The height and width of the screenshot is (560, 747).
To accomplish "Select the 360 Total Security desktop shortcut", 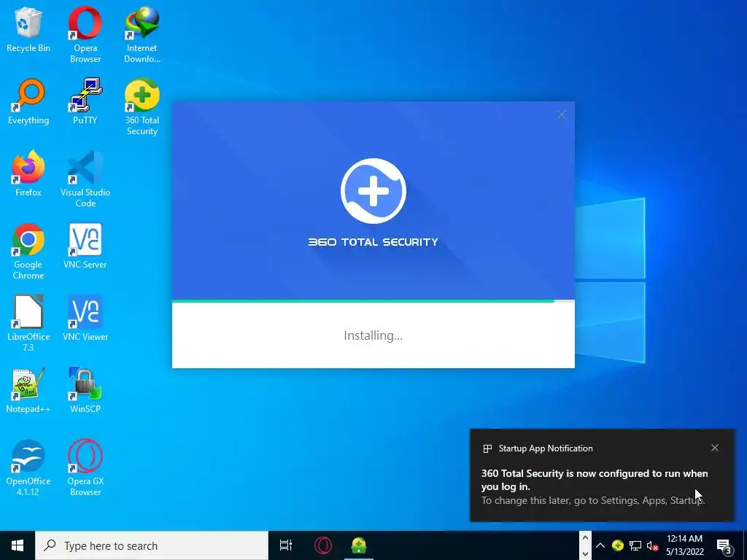I will (x=142, y=106).
